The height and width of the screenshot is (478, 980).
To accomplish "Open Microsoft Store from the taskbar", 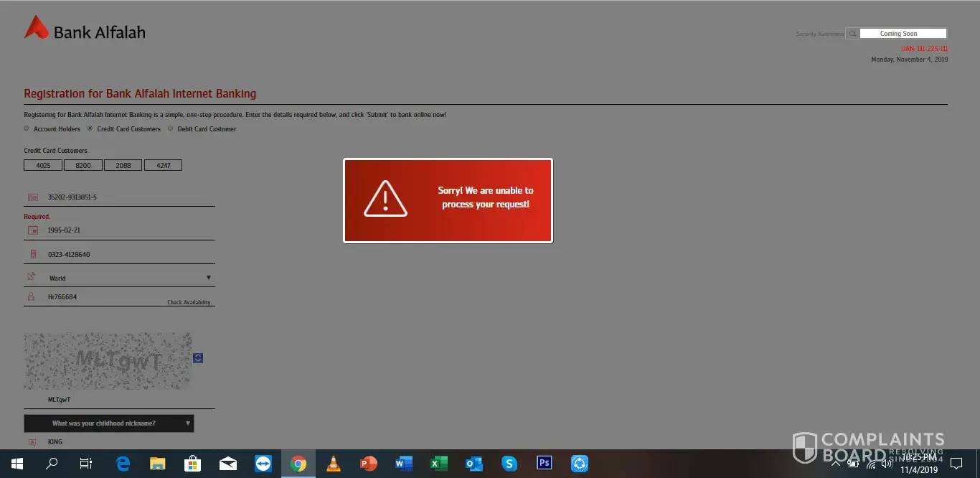I will 192,464.
